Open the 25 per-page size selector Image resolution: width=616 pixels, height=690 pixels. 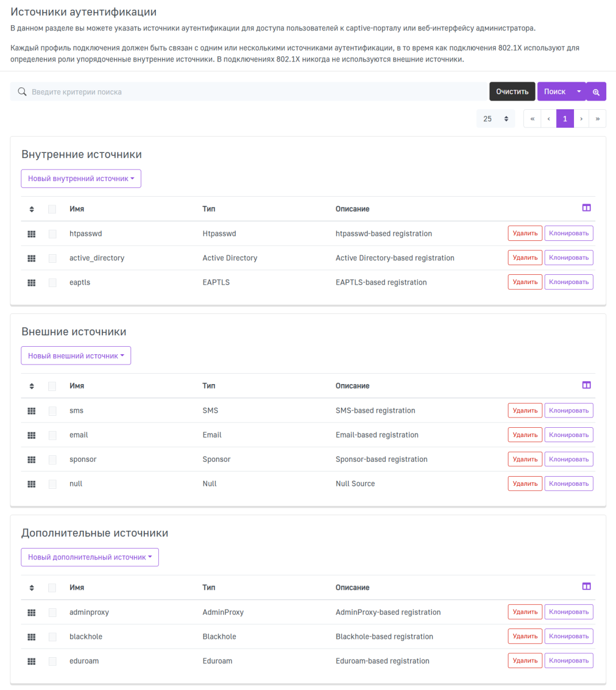tap(495, 119)
